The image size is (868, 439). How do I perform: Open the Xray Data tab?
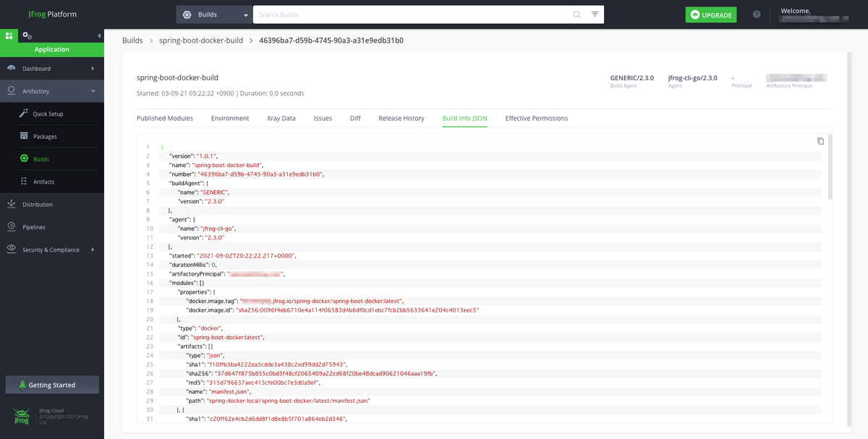[x=281, y=118]
